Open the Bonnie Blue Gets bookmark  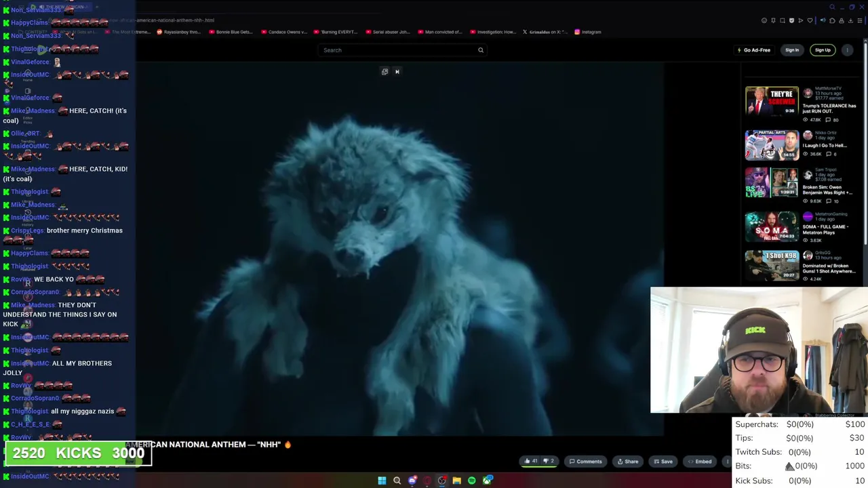231,32
